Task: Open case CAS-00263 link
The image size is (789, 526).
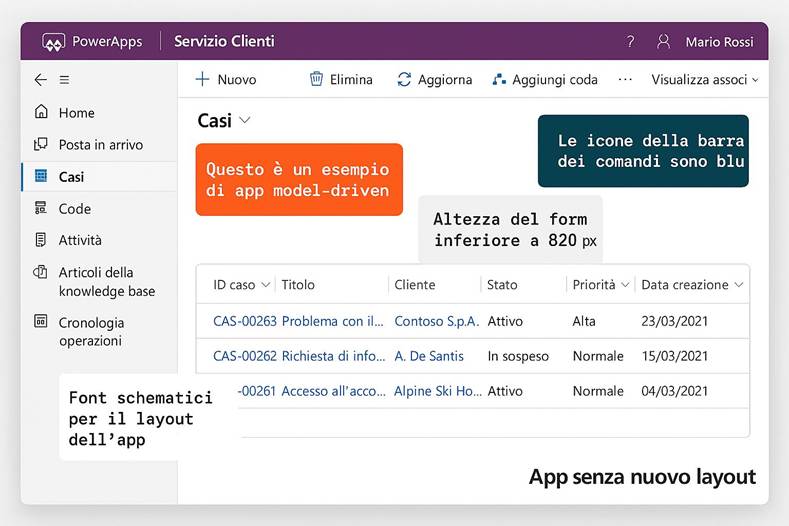Action: coord(245,321)
